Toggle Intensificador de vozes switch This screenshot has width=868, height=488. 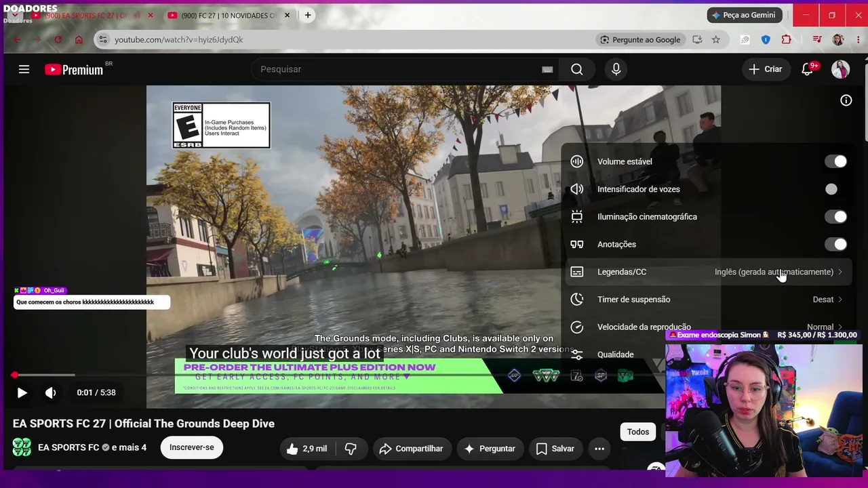[x=835, y=189]
